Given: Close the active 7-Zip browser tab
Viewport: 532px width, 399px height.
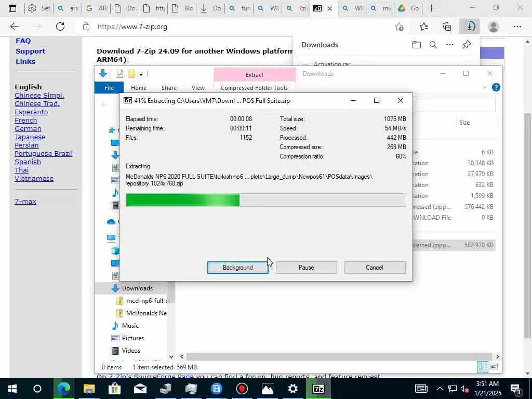Looking at the screenshot, I should pos(329,8).
